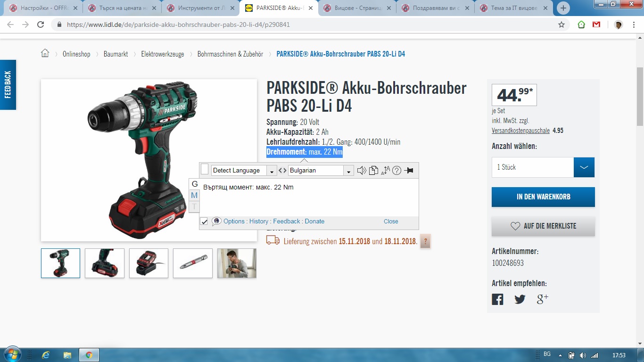This screenshot has width=644, height=362.
Task: Open the Chrome profile avatar
Action: (619, 25)
